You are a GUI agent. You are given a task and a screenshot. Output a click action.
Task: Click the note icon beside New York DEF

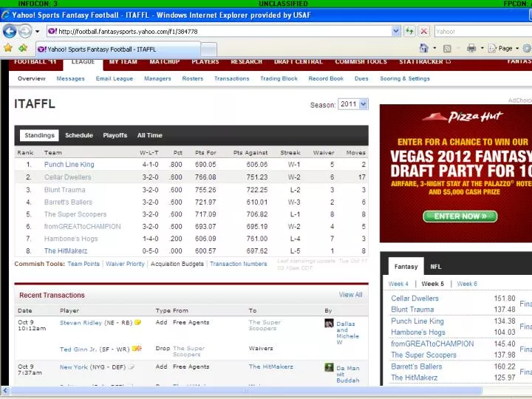point(131,367)
